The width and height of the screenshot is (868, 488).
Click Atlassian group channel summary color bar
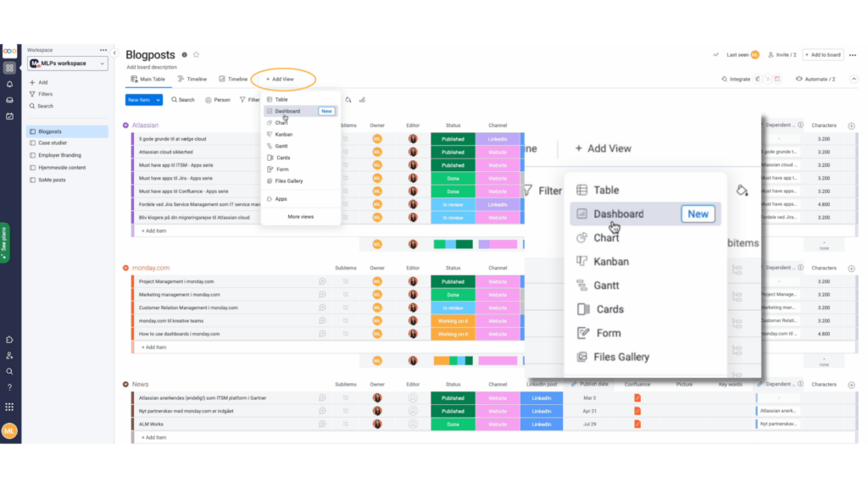click(x=498, y=244)
